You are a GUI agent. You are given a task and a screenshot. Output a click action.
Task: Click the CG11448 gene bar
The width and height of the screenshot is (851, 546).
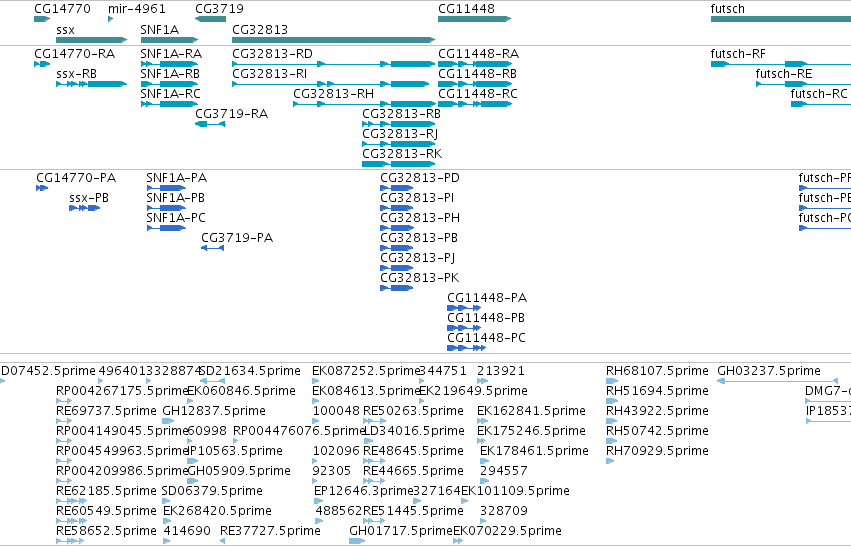point(474,19)
